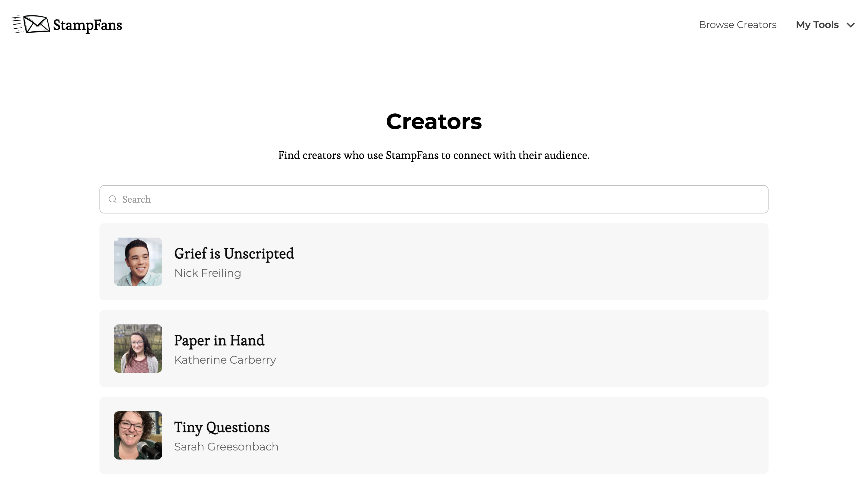This screenshot has width=868, height=477.
Task: Open the My Tools menu
Action: coord(825,25)
